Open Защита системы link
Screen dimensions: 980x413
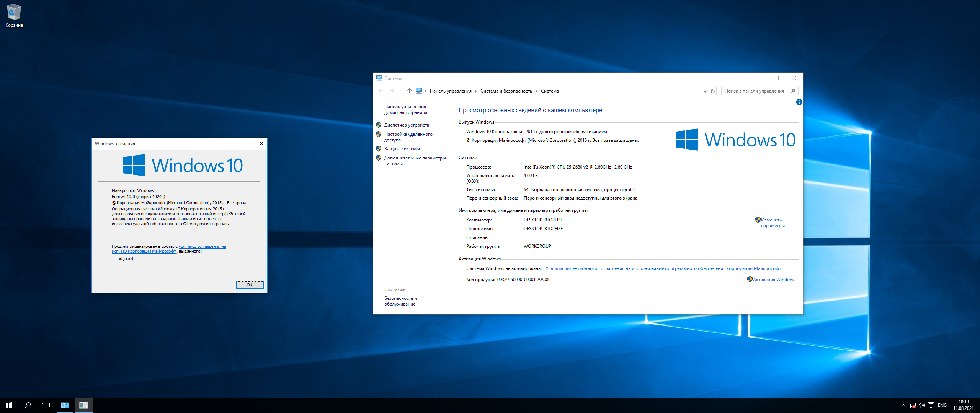(402, 149)
